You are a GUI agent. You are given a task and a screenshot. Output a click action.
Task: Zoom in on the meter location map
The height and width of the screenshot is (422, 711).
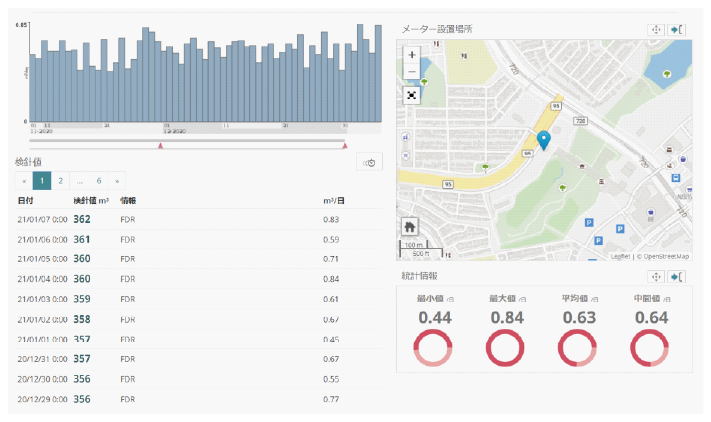pos(412,54)
